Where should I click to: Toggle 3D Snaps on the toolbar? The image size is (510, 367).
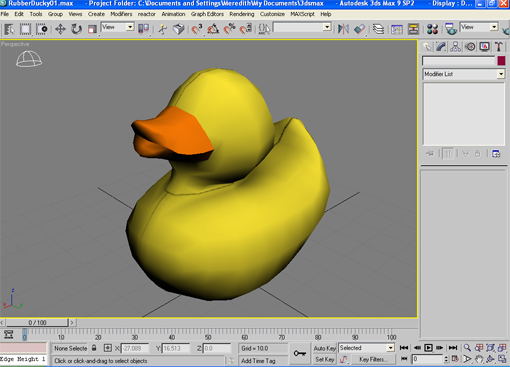click(x=197, y=29)
